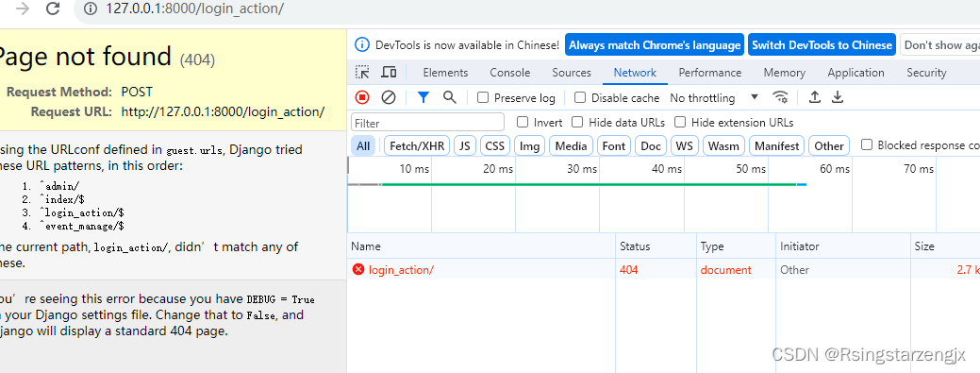Click the info icon in DevTools banner

tap(362, 45)
